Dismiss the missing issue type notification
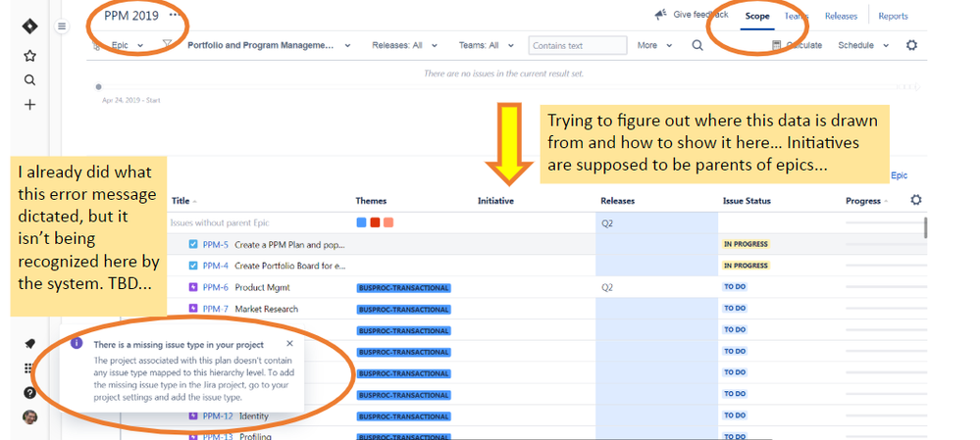This screenshot has width=980, height=440. [x=289, y=343]
